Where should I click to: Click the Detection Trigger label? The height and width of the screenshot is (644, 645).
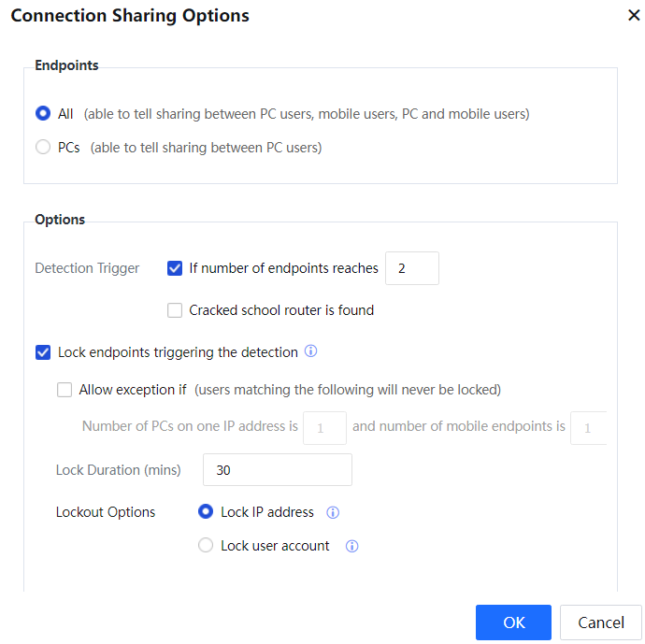point(87,268)
